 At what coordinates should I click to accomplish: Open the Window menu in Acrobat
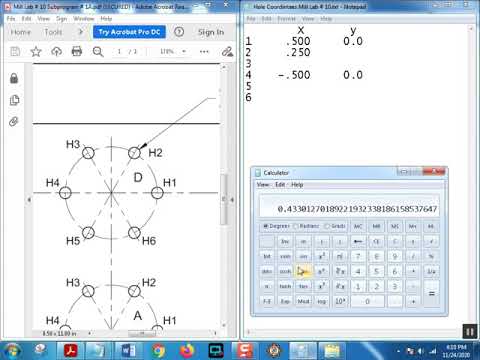tap(84, 19)
